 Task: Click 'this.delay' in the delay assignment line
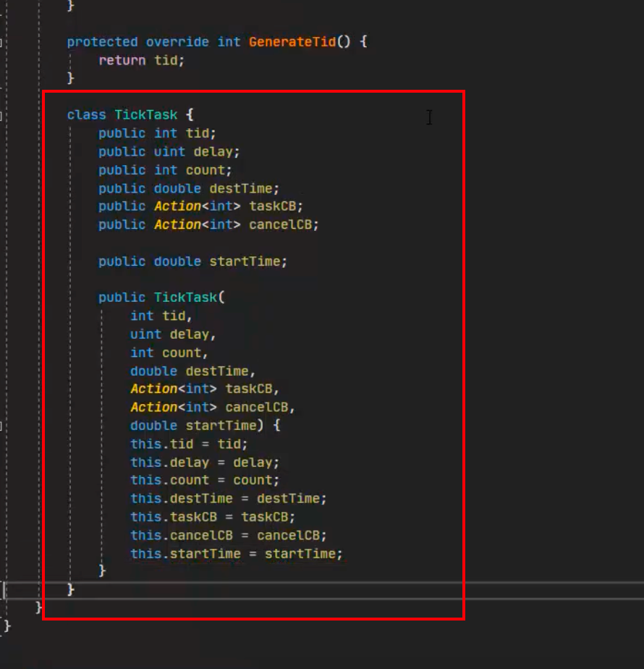(x=169, y=463)
